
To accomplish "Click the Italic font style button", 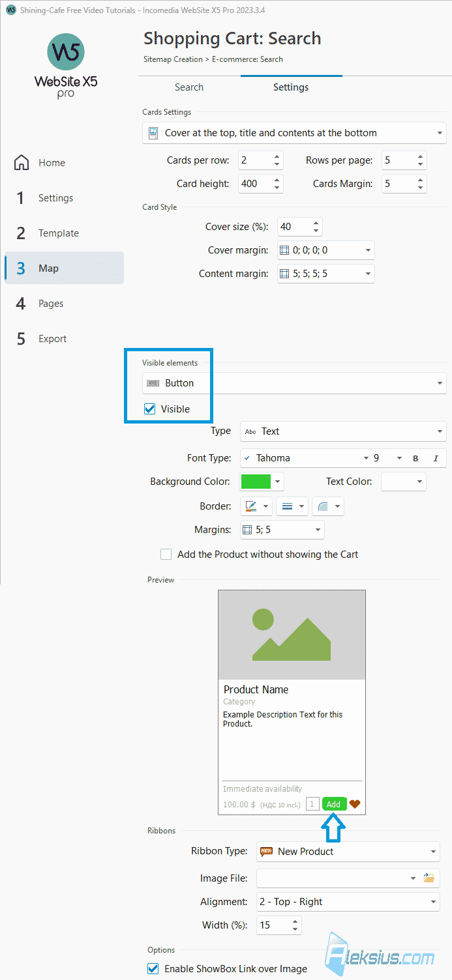I will 436,458.
